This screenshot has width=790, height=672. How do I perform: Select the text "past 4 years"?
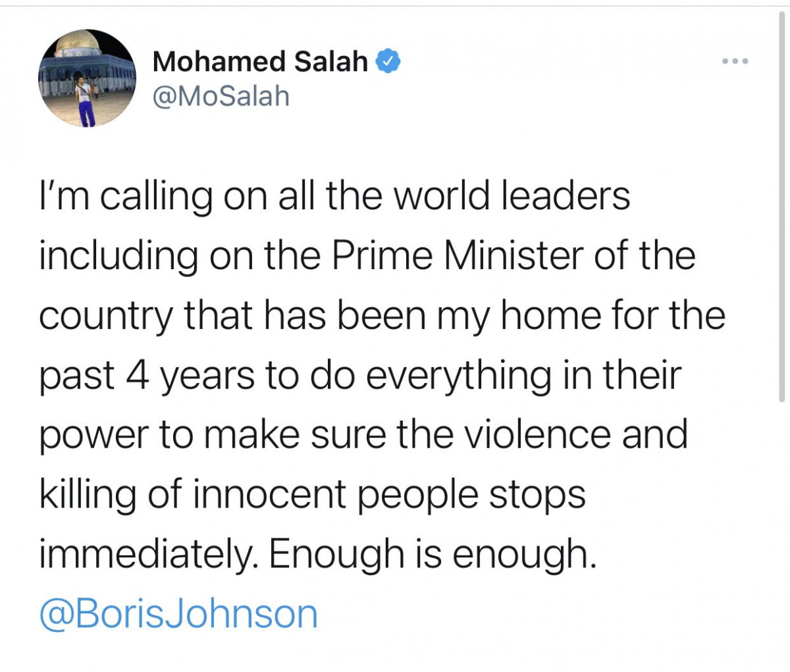point(146,375)
